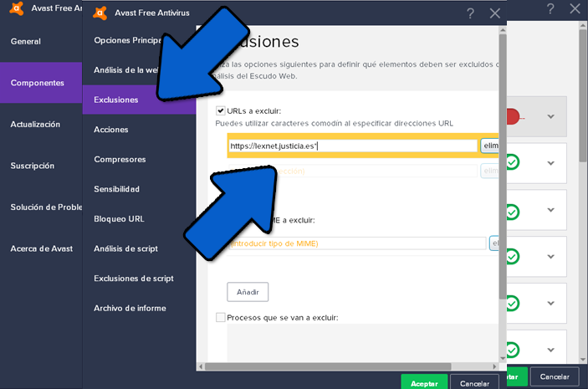Uncheck the URLs a excluir checkbox
588x389 pixels.
tap(220, 110)
